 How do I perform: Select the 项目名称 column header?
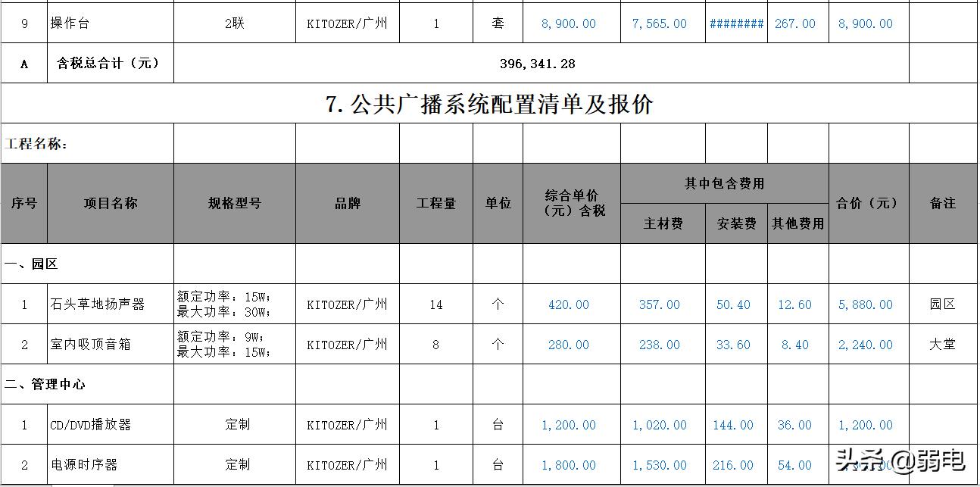tap(110, 203)
